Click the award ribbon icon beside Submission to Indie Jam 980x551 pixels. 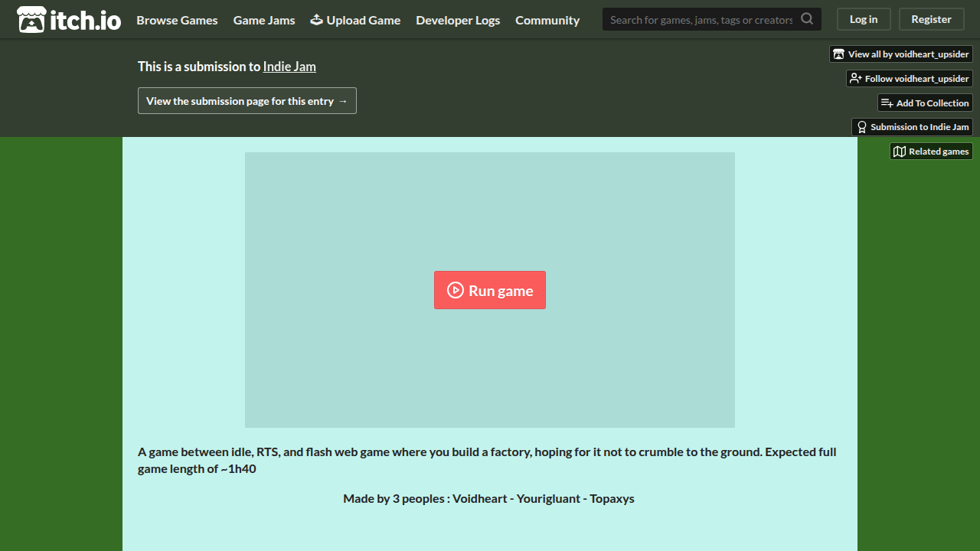(x=862, y=127)
